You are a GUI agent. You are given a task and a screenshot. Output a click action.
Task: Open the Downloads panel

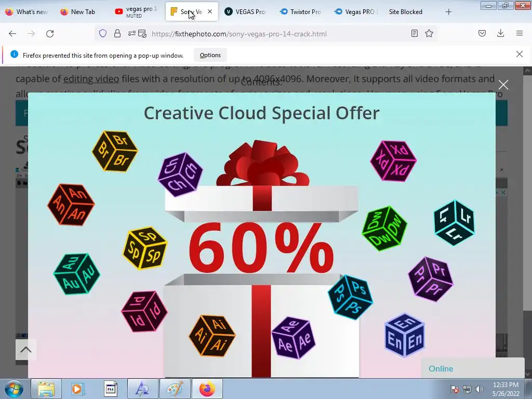point(500,33)
